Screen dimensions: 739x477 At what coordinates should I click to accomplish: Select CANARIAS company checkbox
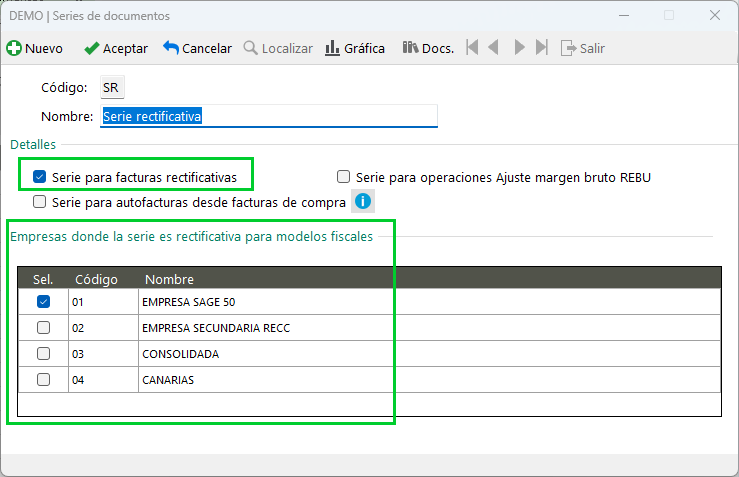coord(43,379)
